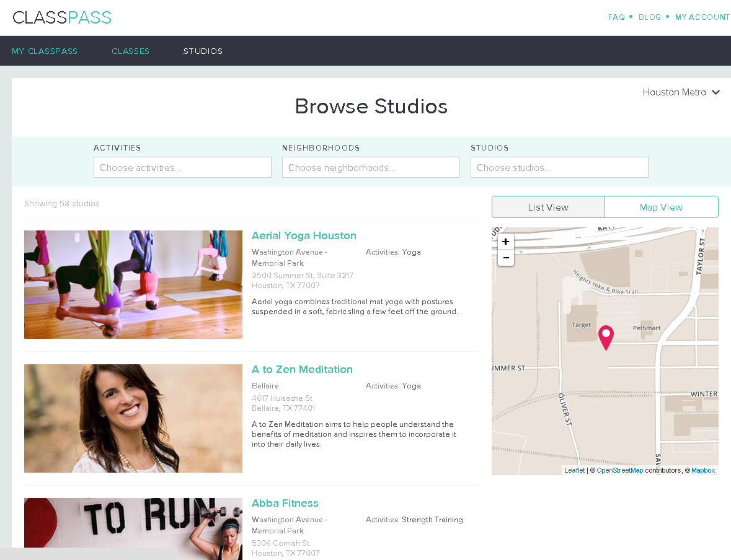Open Abba Fitness studio link
The image size is (731, 560).
click(x=285, y=503)
